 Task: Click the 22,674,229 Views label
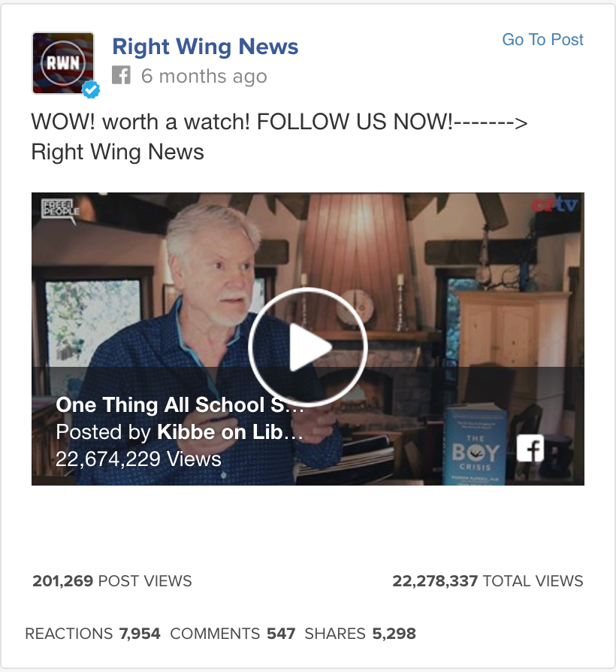[138, 459]
